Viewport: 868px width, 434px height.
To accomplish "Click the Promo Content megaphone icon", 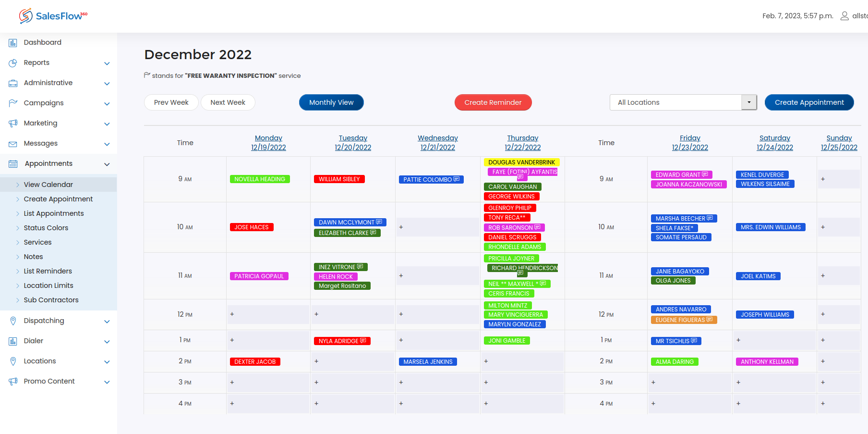I will (x=13, y=381).
